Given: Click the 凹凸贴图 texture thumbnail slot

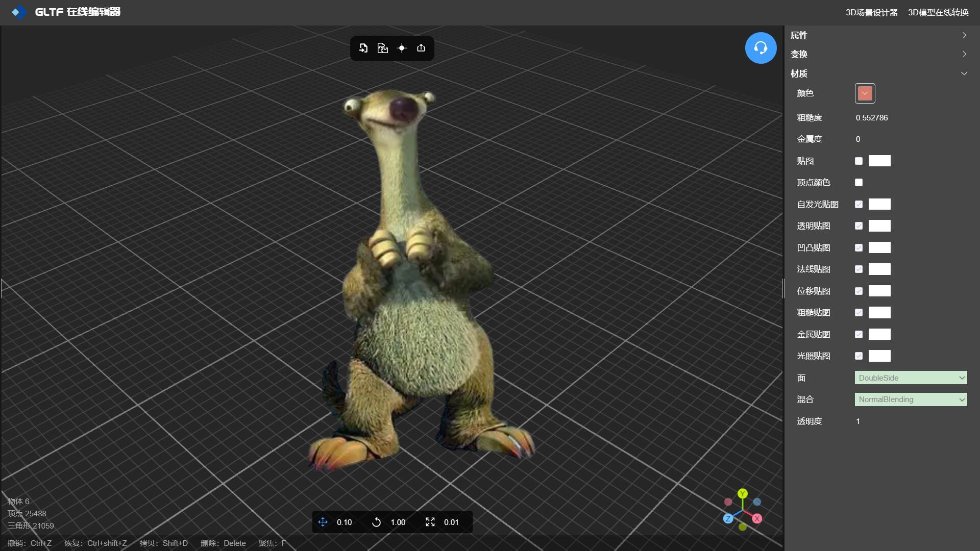Looking at the screenshot, I should tap(879, 247).
